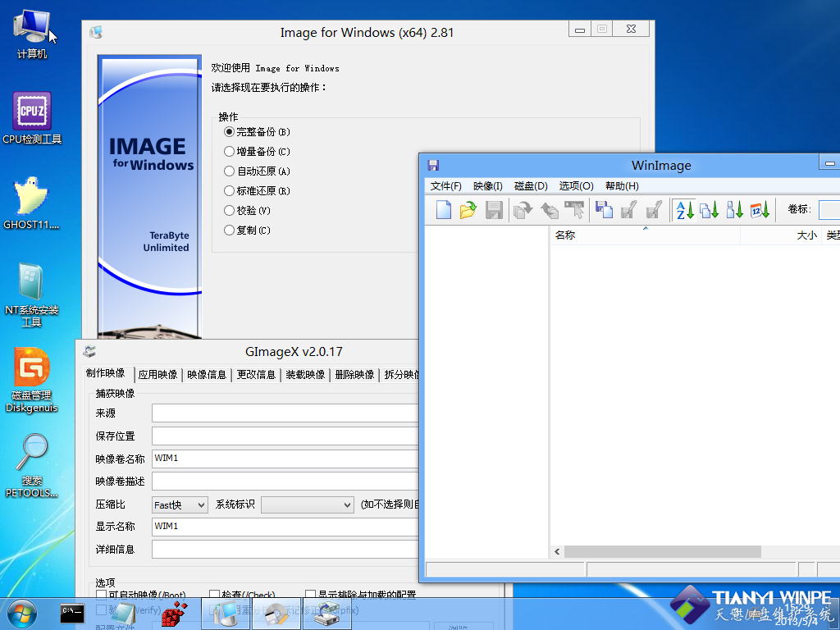This screenshot has width=840, height=630.
Task: Select the 标准还原(R) radio option
Action: 257,190
